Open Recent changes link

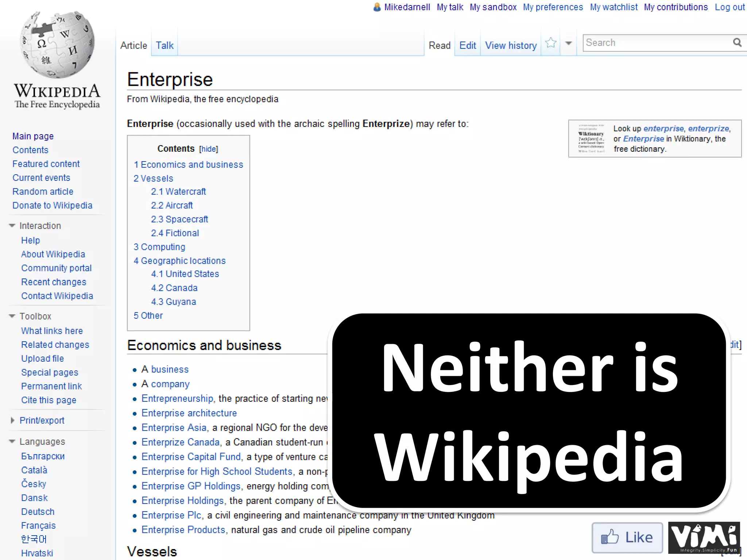point(54,282)
